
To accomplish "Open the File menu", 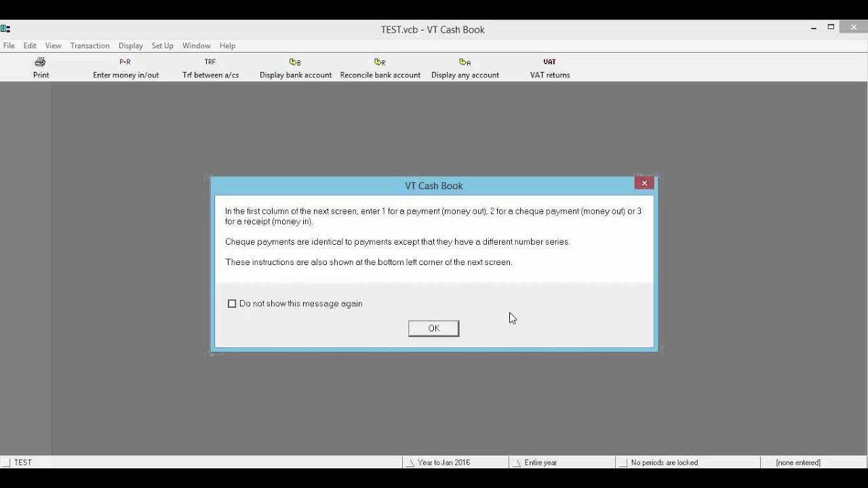I will [9, 45].
